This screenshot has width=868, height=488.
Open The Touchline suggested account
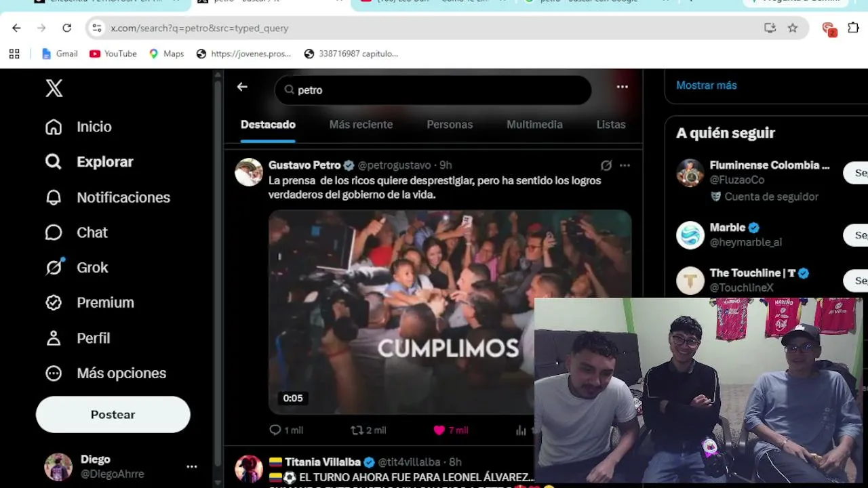pos(753,273)
